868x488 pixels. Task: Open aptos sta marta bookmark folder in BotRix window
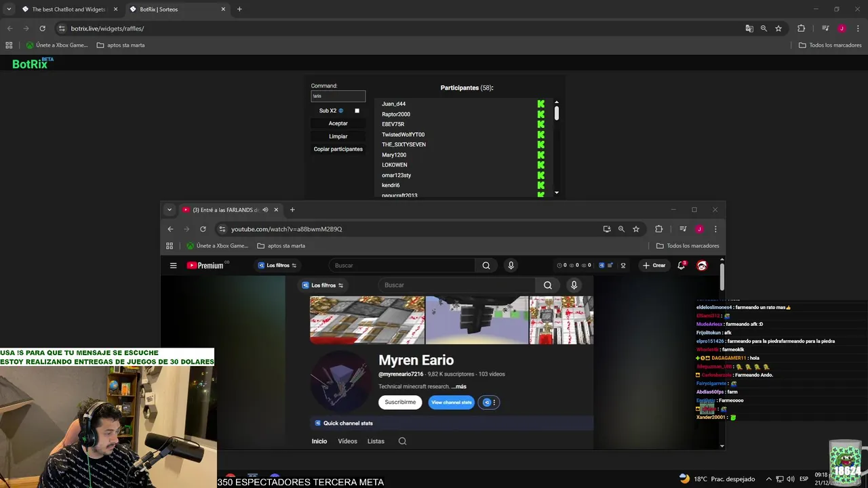(x=121, y=45)
